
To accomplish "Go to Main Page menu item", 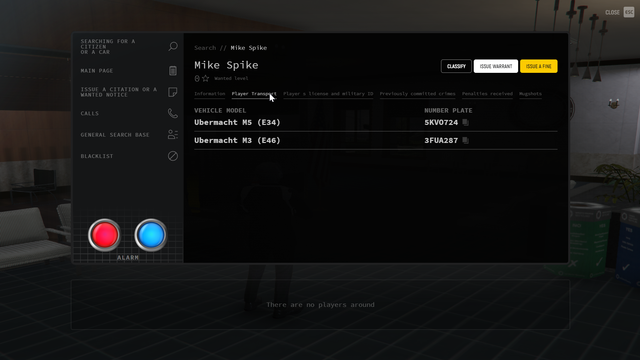I will [x=129, y=71].
